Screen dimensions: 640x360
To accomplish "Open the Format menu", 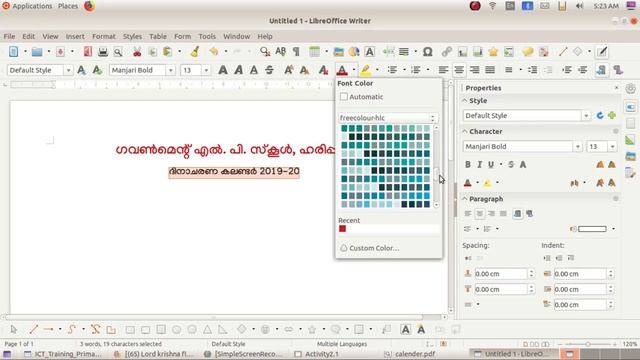I will pos(104,36).
